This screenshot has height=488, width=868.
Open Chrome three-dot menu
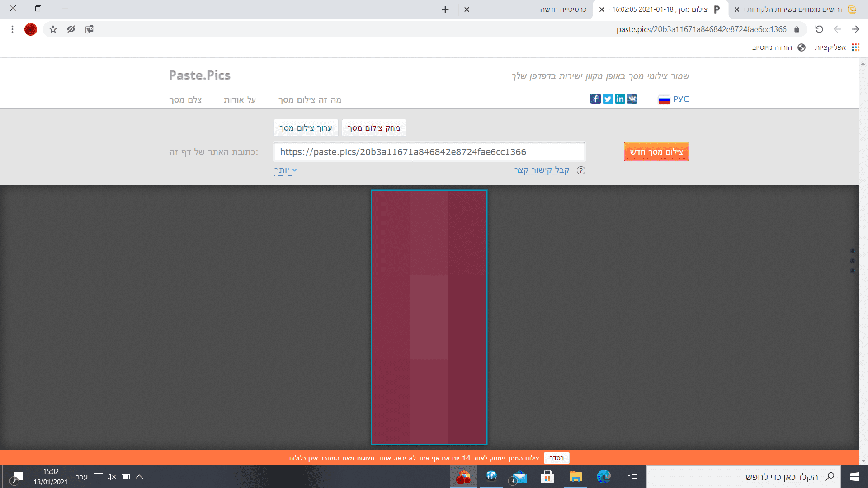click(12, 29)
